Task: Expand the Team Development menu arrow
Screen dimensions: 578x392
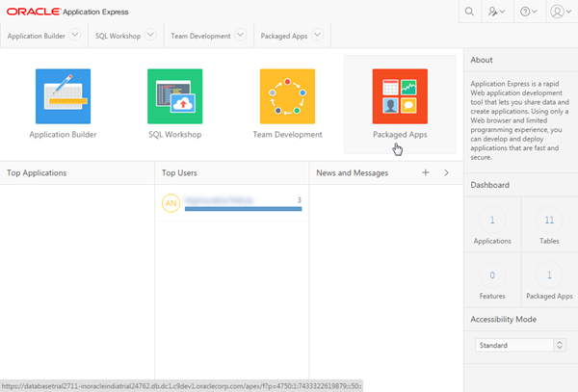Action: [x=240, y=35]
